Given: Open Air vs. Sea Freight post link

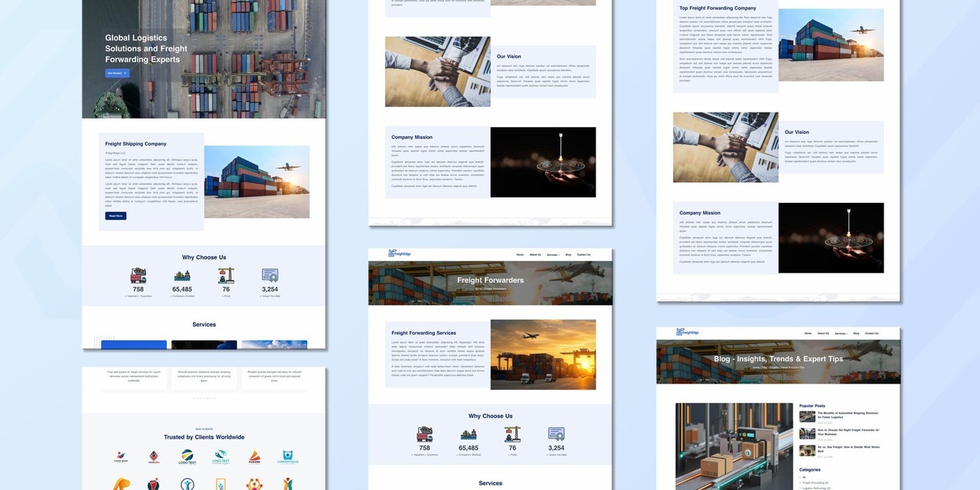Looking at the screenshot, I should pos(848,449).
